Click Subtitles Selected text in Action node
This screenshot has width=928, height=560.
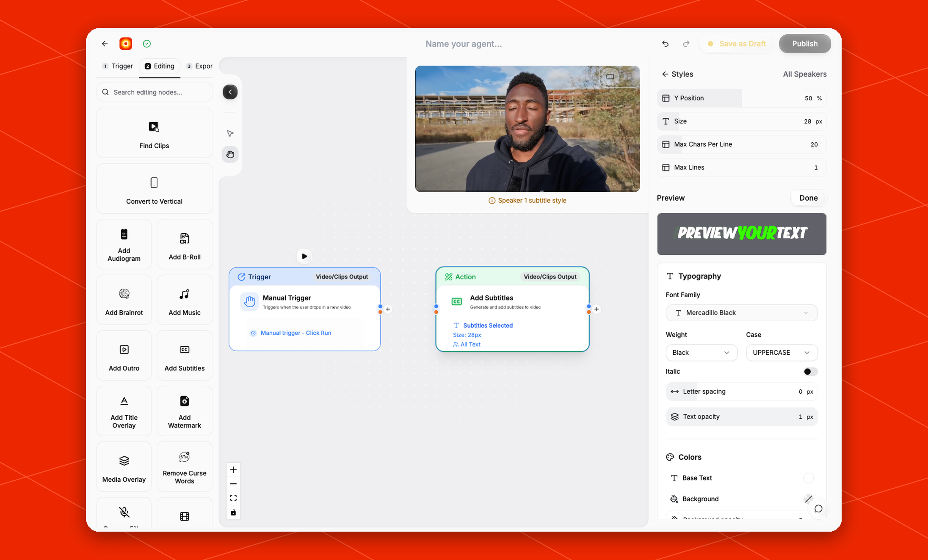coord(488,326)
